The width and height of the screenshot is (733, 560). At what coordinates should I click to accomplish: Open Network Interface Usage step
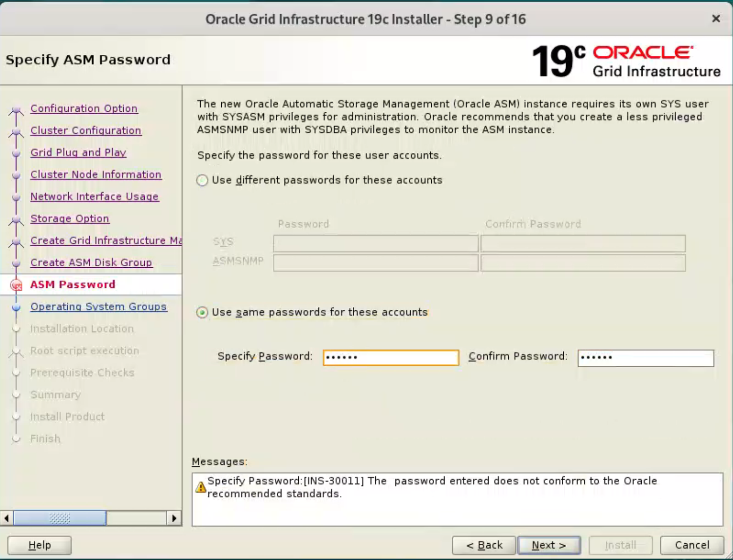click(94, 197)
